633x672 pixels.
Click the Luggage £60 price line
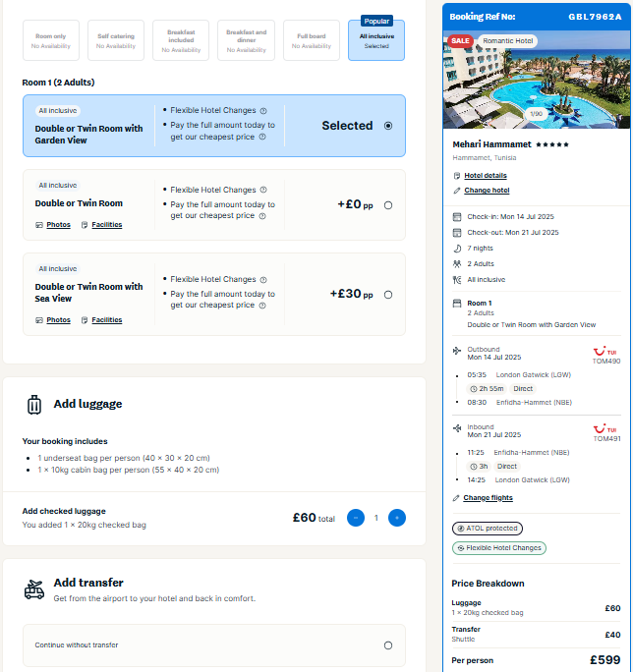click(x=536, y=608)
